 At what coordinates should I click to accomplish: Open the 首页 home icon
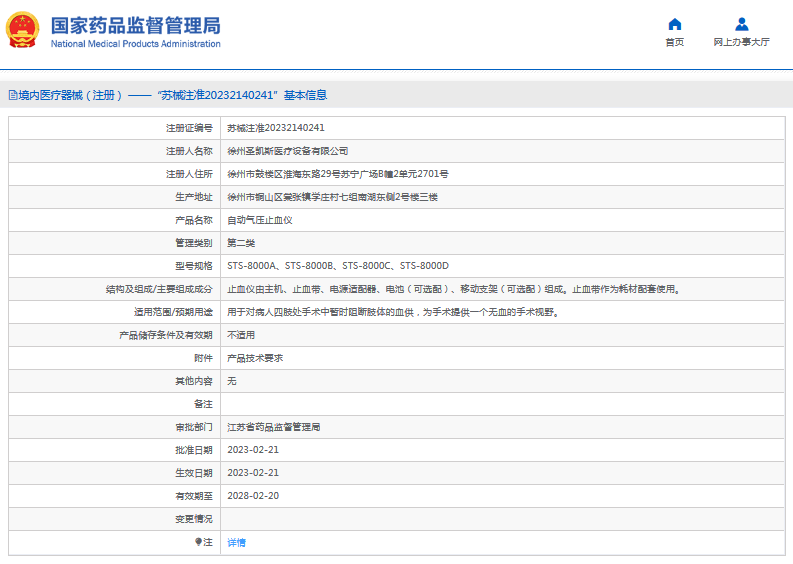click(x=675, y=24)
